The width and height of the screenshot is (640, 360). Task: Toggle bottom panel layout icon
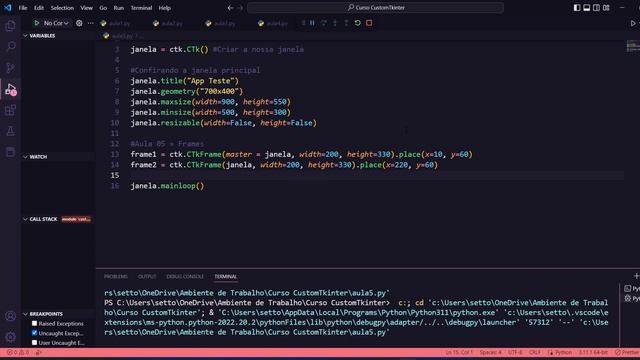pyautogui.click(x=587, y=8)
